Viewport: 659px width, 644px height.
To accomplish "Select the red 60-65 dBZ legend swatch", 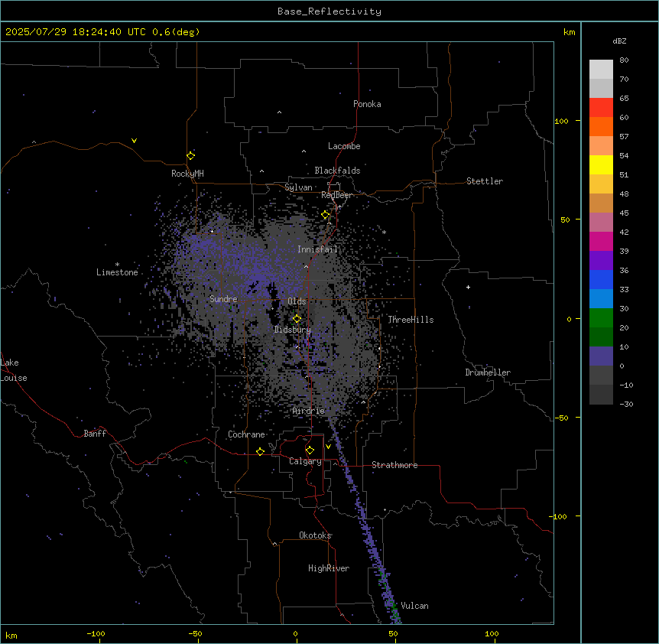I will 601,108.
